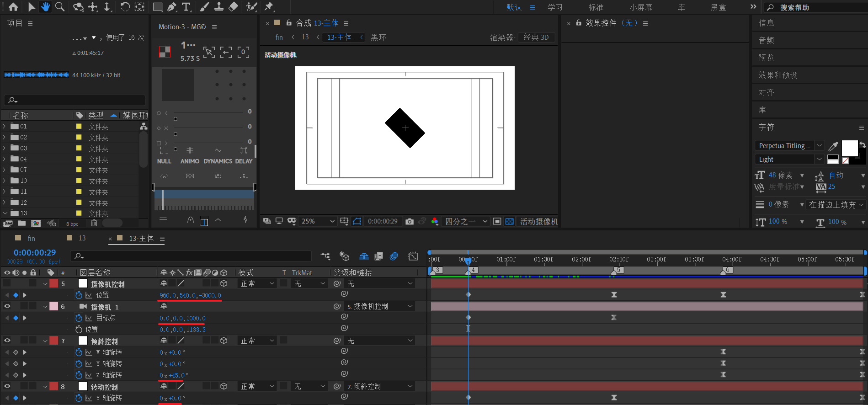Collapse layer 5 摄像机控制 properties
Viewport: 868px width, 405px height.
tap(45, 284)
